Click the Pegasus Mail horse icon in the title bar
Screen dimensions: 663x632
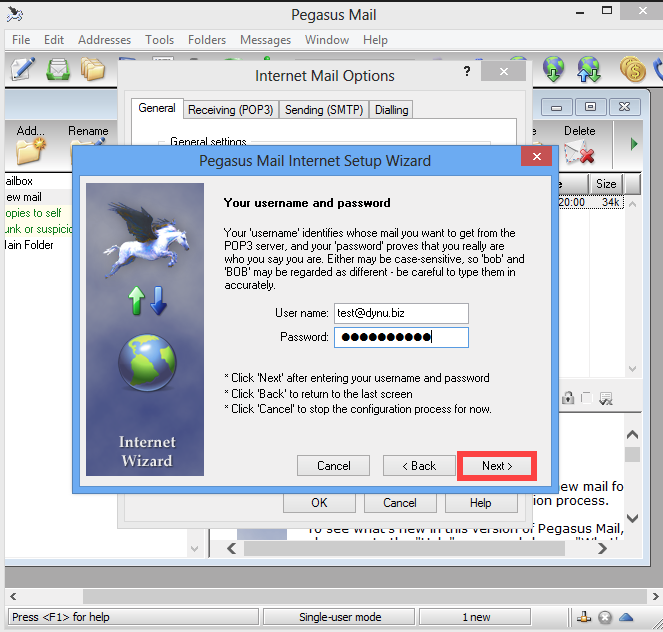point(15,14)
